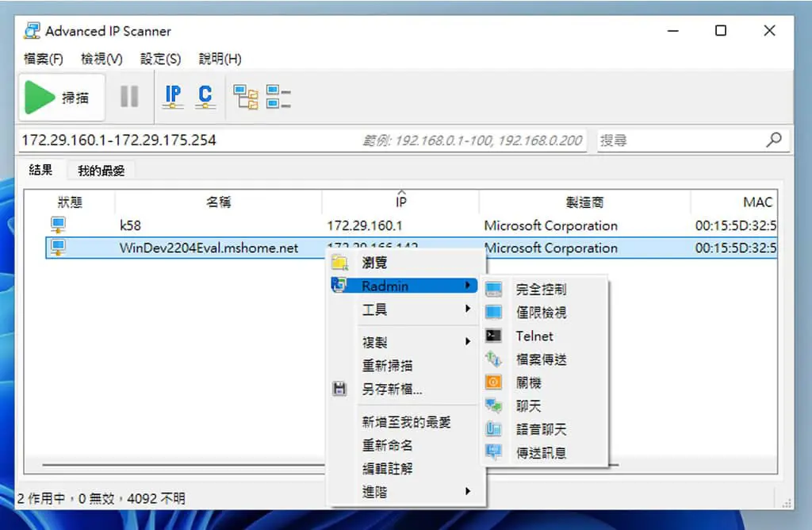Open the 檢視(V) view menu
This screenshot has height=530, width=812.
tap(102, 59)
